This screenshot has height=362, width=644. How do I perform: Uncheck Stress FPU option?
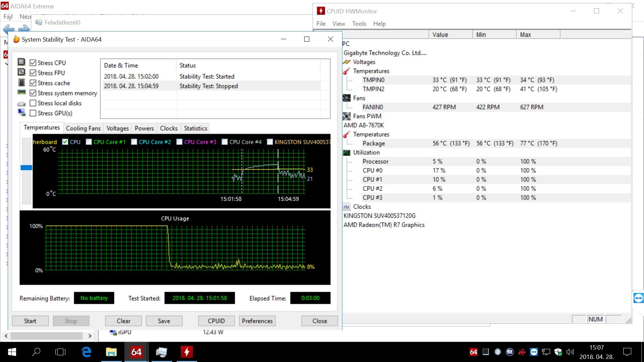pyautogui.click(x=33, y=73)
